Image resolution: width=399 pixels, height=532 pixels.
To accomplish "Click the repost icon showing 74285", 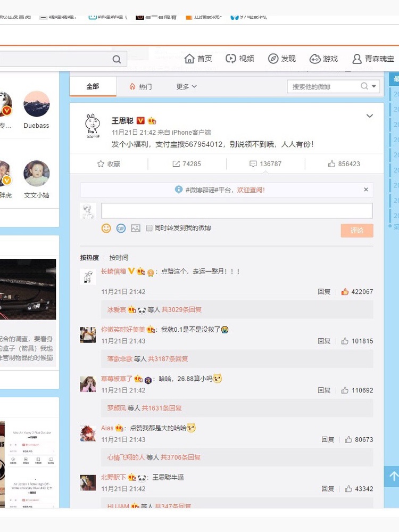I will pyautogui.click(x=176, y=164).
